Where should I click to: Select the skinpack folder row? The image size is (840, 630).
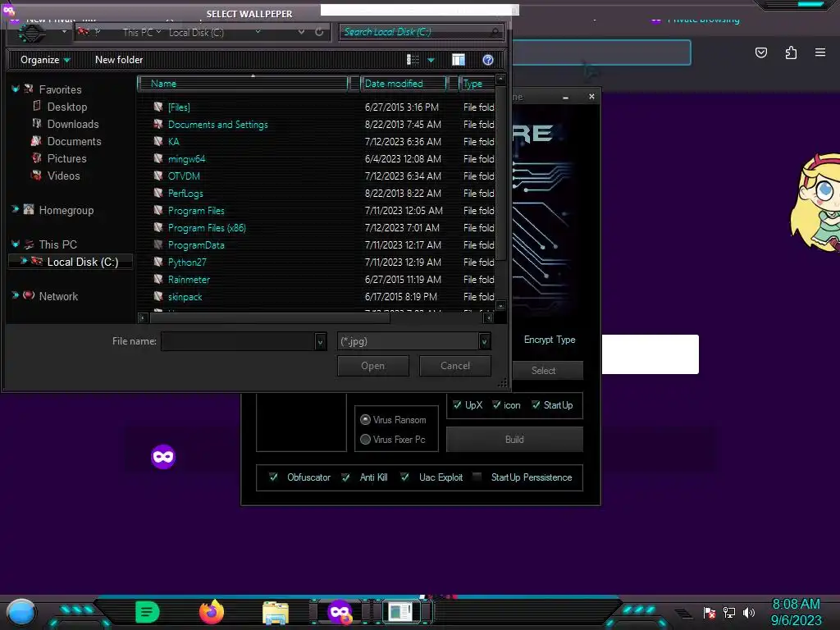click(316, 297)
